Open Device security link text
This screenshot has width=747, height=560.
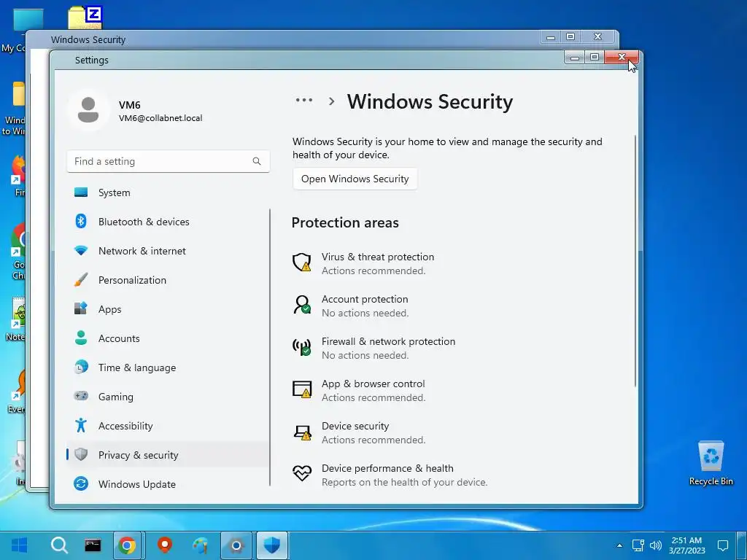(355, 426)
